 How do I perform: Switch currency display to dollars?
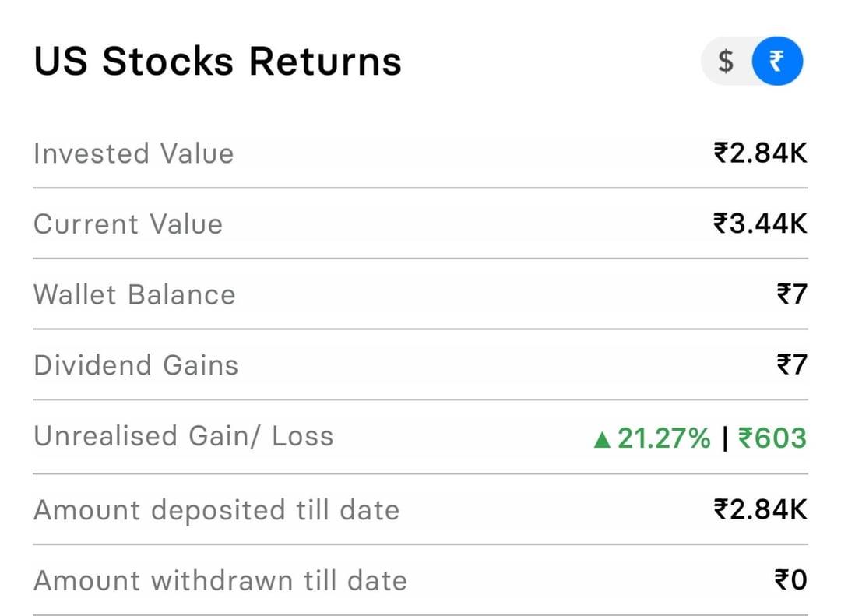point(726,62)
